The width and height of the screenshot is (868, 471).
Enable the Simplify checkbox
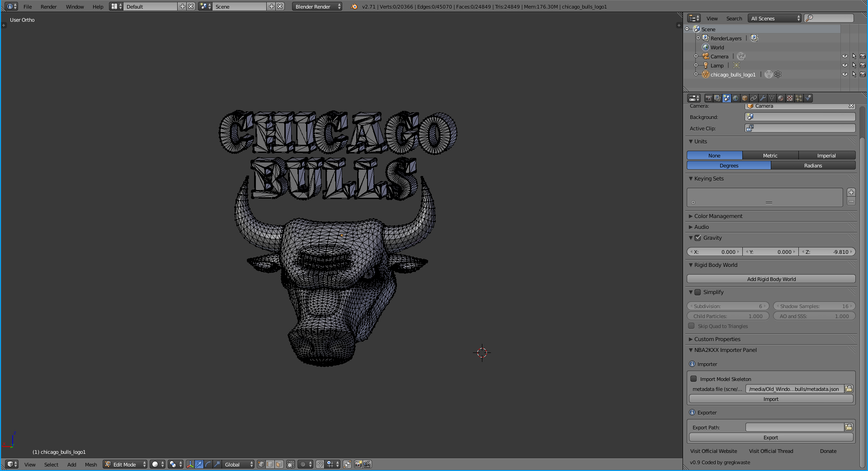click(698, 292)
